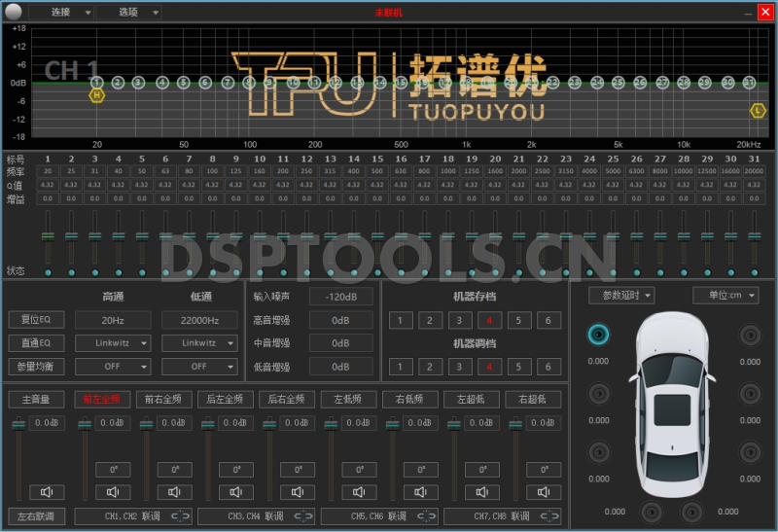
Task: Toggle status dot for EQ band 26
Action: (637, 272)
